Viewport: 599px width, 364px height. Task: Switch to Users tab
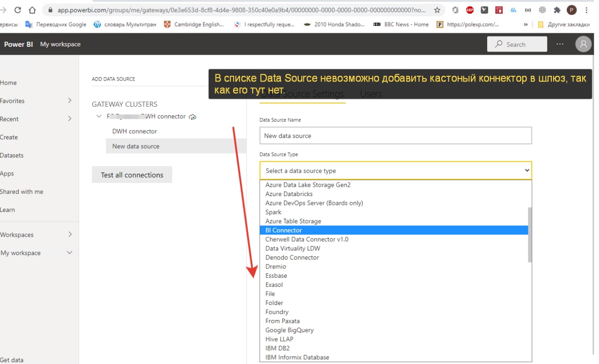click(x=371, y=94)
